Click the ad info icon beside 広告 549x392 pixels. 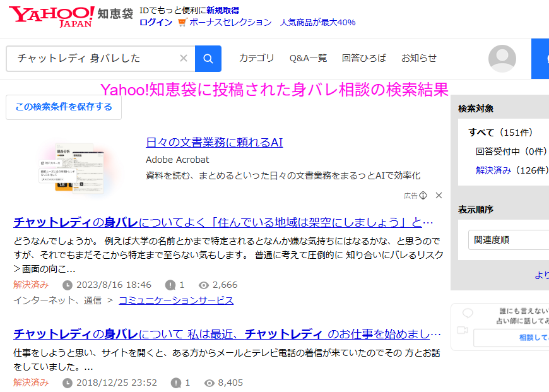[x=423, y=196]
